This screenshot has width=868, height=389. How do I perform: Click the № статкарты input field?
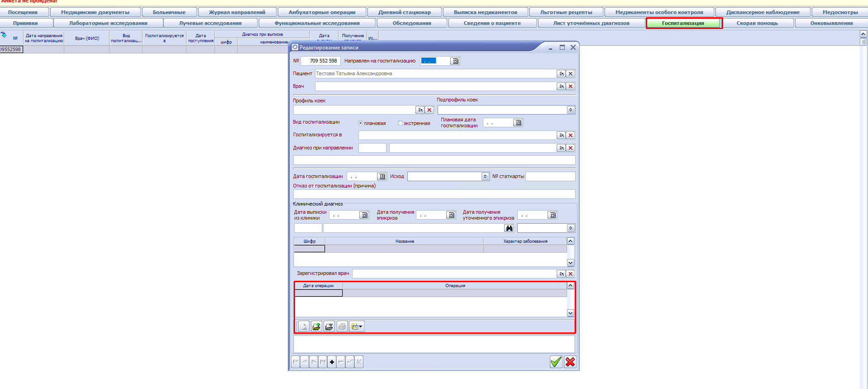point(550,177)
